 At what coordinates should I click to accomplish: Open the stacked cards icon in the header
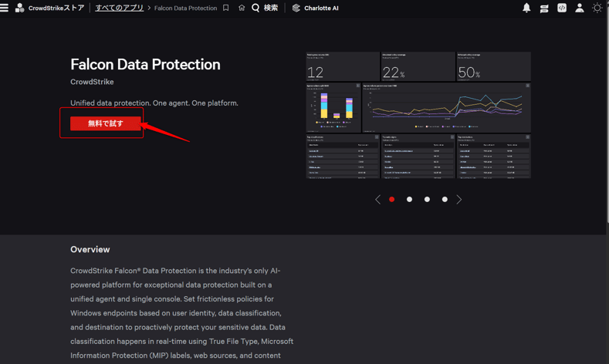click(544, 8)
